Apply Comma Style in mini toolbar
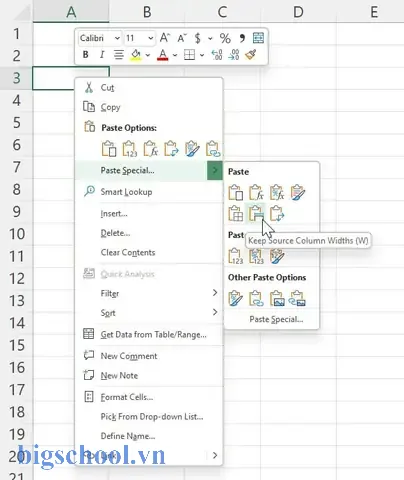The width and height of the screenshot is (404, 480). pyautogui.click(x=242, y=38)
